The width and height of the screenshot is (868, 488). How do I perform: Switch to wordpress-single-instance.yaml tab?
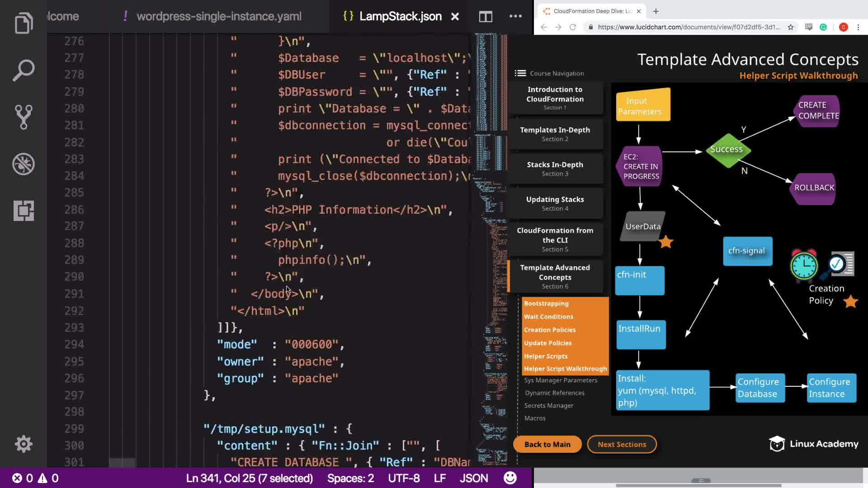(x=219, y=17)
